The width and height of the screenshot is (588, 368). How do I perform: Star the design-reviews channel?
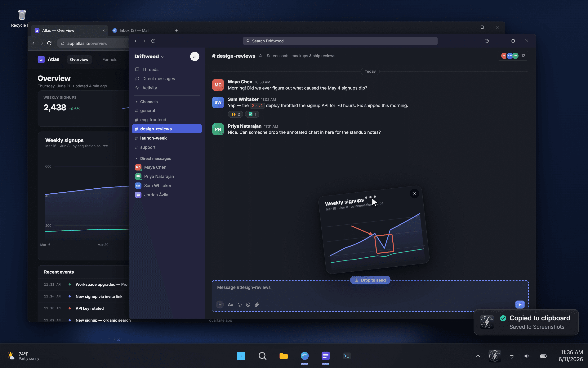click(x=261, y=56)
